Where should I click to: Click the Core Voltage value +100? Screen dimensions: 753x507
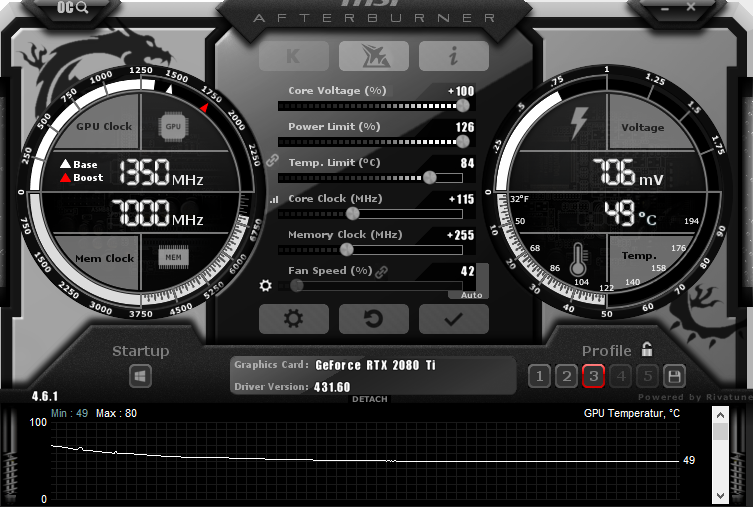pos(461,91)
